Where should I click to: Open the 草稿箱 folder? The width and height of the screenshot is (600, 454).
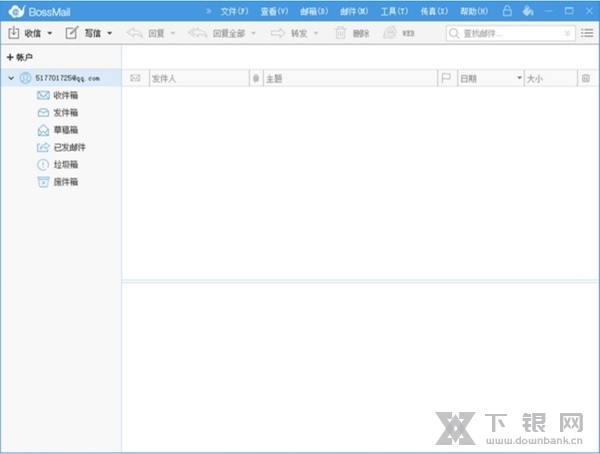tap(66, 130)
